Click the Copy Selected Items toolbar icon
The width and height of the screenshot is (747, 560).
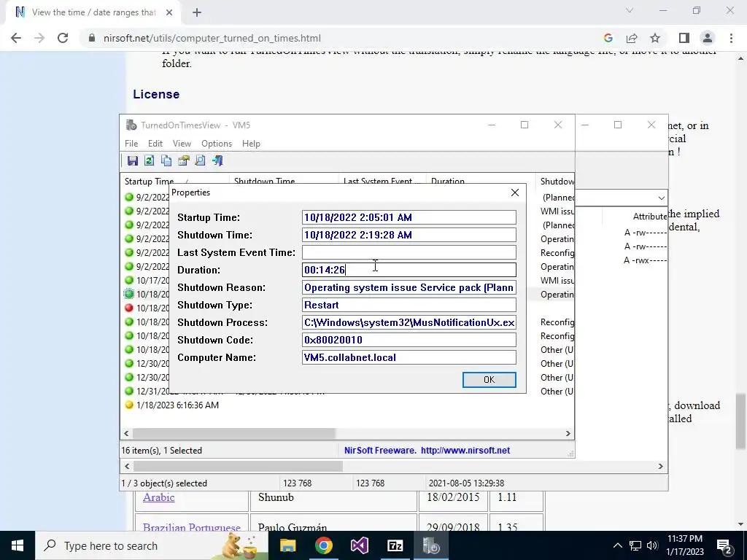(166, 160)
